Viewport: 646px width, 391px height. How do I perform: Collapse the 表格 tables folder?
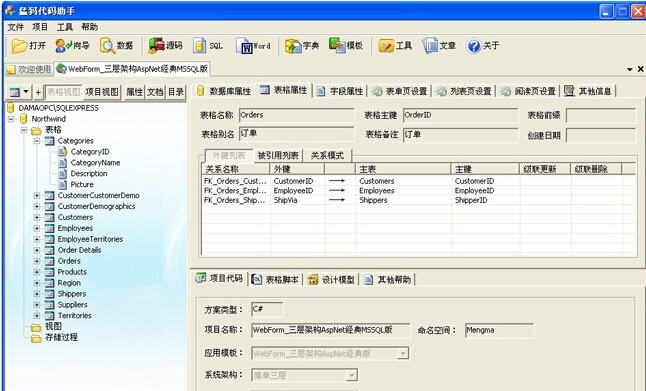[x=24, y=130]
